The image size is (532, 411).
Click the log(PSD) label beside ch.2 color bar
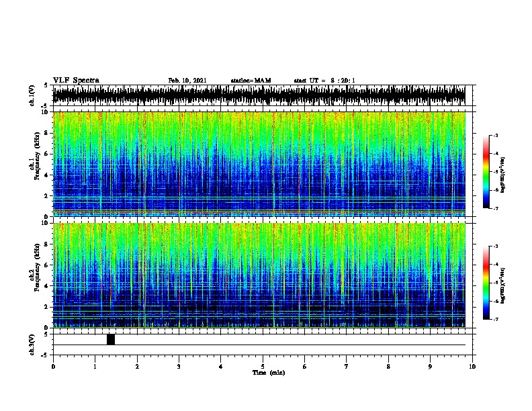[503, 285]
